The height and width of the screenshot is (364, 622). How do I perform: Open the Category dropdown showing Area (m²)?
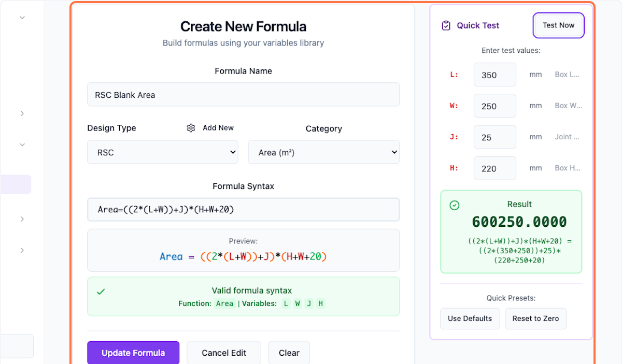(x=323, y=152)
